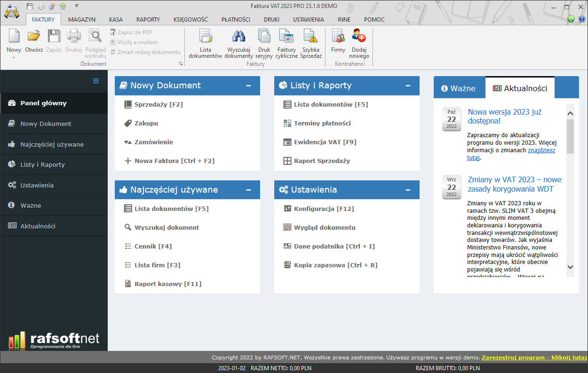Collapse the Listy i Raporty panel
The image size is (588, 373).
coord(408,85)
